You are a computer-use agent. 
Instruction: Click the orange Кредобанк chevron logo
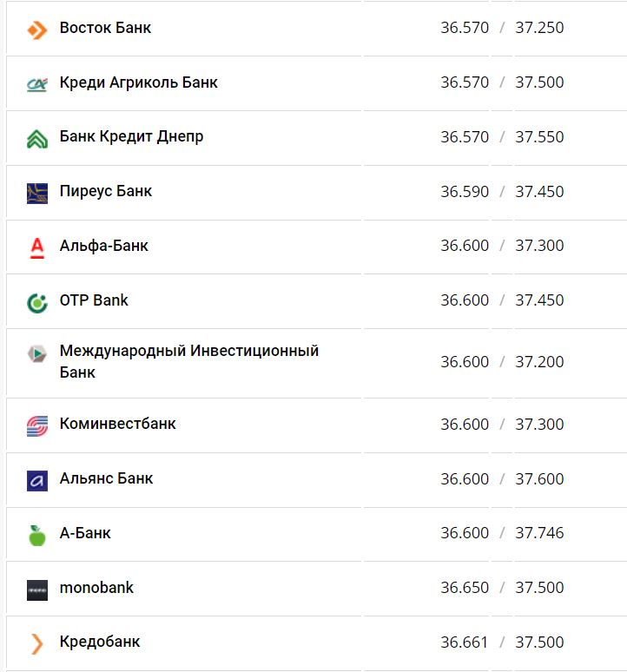click(x=36, y=644)
